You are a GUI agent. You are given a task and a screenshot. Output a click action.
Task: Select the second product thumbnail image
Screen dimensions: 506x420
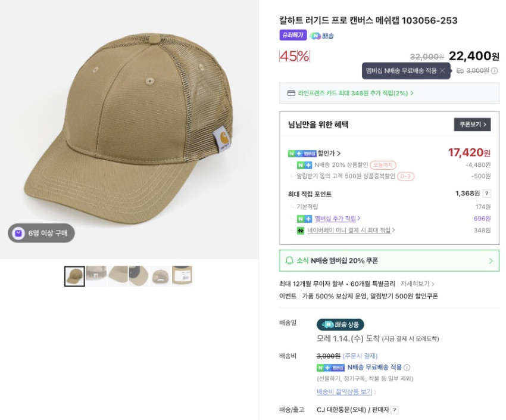click(x=96, y=276)
